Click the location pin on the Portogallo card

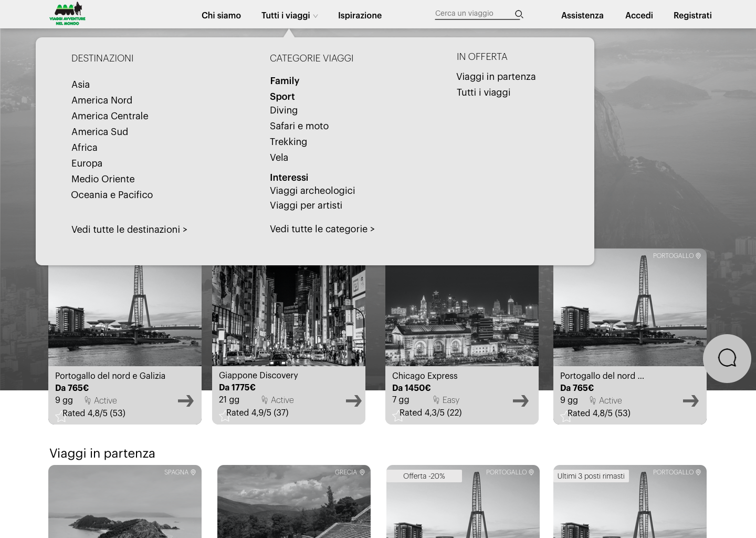click(698, 256)
